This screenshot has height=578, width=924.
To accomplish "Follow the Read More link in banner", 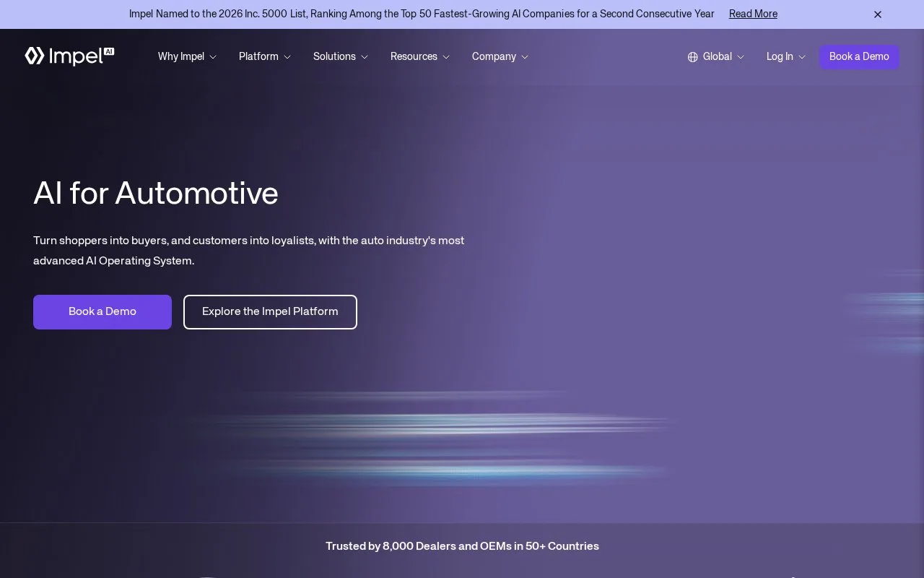I will pos(753,14).
